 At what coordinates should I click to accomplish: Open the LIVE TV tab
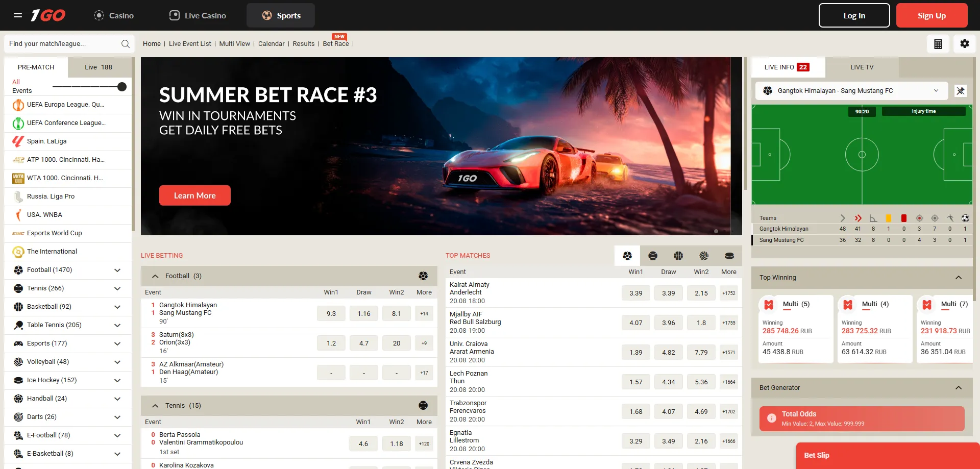point(862,67)
